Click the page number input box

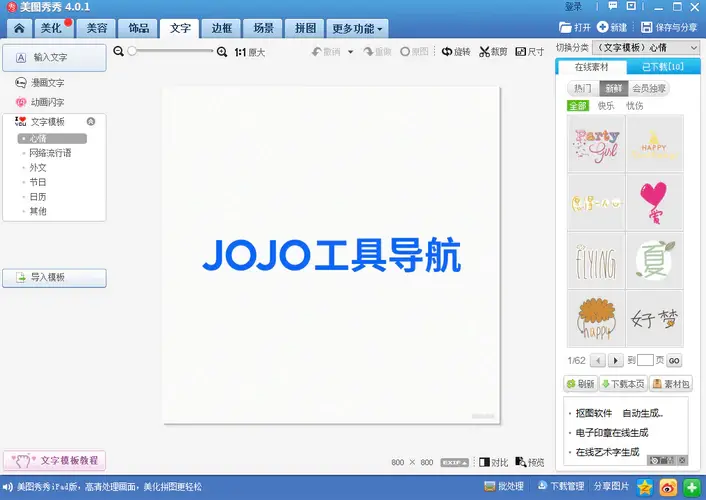pyautogui.click(x=645, y=360)
